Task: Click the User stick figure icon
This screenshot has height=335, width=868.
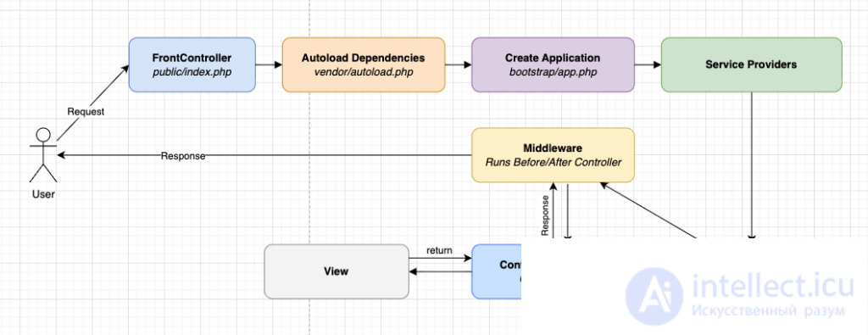Action: pos(43,155)
